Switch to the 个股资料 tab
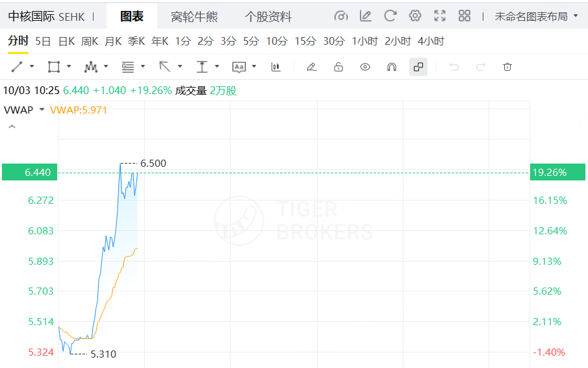588x368 pixels. [268, 16]
